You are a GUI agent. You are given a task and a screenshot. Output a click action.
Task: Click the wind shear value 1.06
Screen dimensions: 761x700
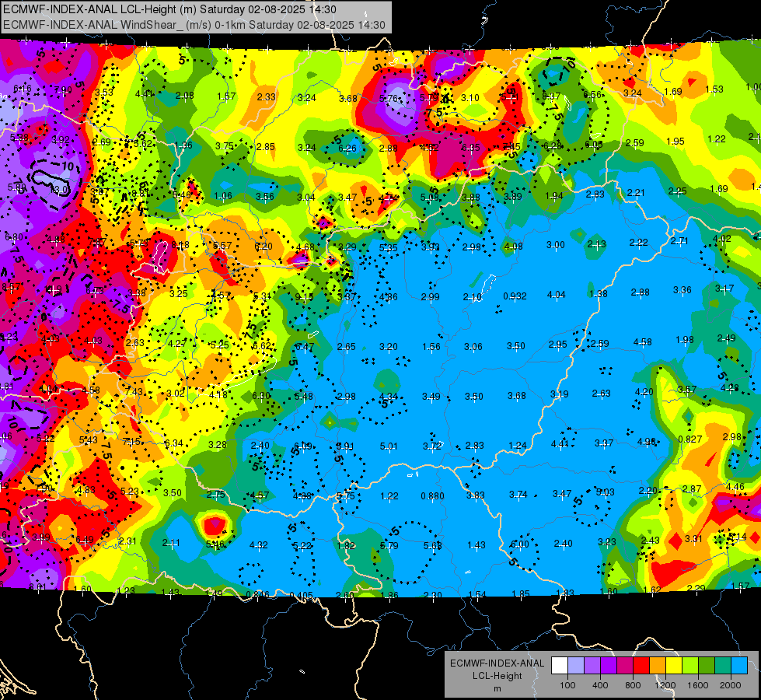[x=223, y=196]
